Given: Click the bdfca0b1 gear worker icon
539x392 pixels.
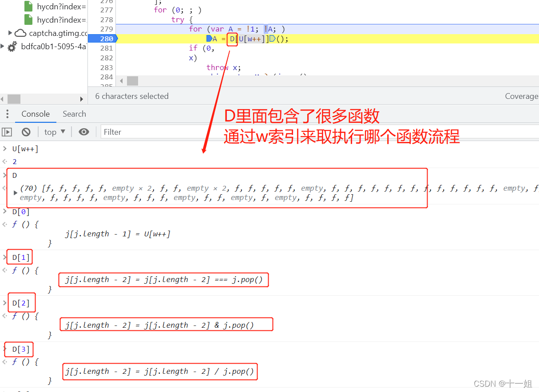Looking at the screenshot, I should pos(12,46).
